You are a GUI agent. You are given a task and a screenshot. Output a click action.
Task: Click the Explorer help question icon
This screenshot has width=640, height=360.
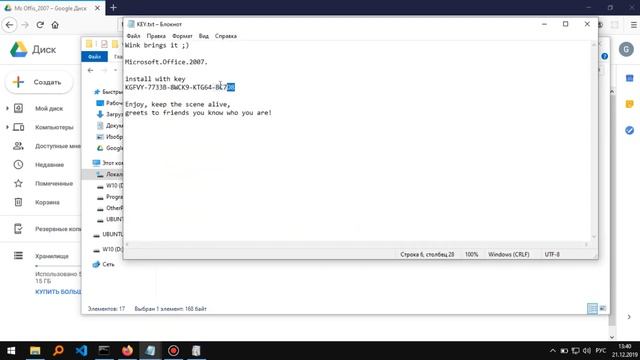(x=604, y=56)
